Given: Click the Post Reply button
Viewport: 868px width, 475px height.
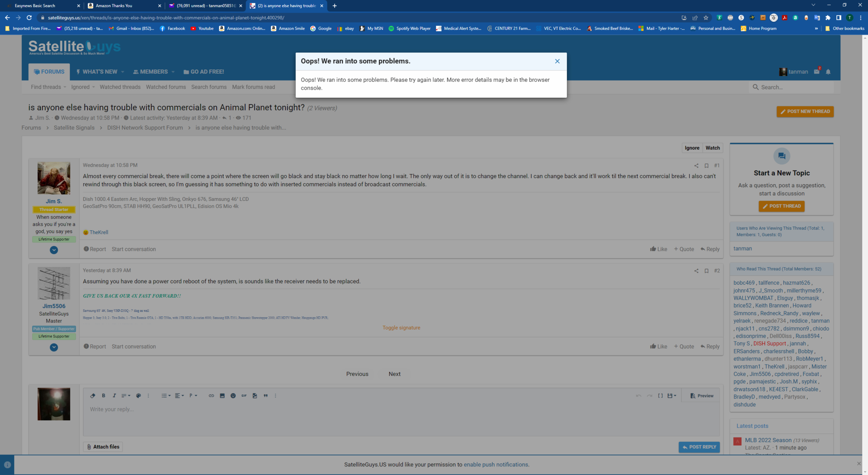Looking at the screenshot, I should [699, 447].
